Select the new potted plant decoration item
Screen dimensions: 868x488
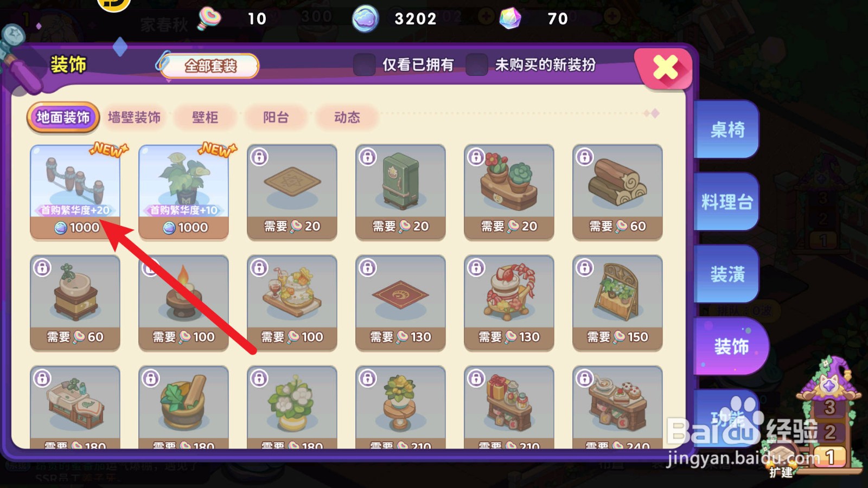(183, 192)
